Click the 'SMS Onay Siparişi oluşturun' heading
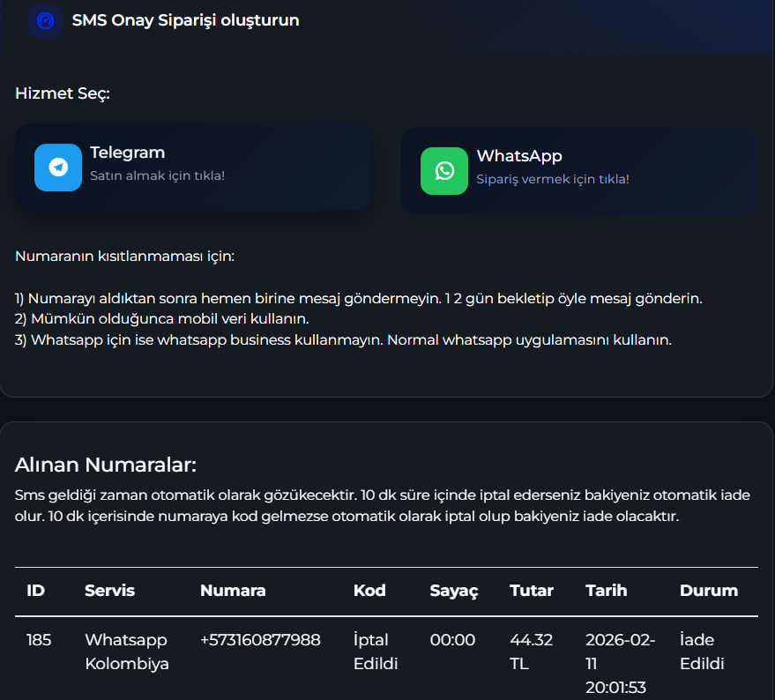The height and width of the screenshot is (700, 775). point(185,20)
